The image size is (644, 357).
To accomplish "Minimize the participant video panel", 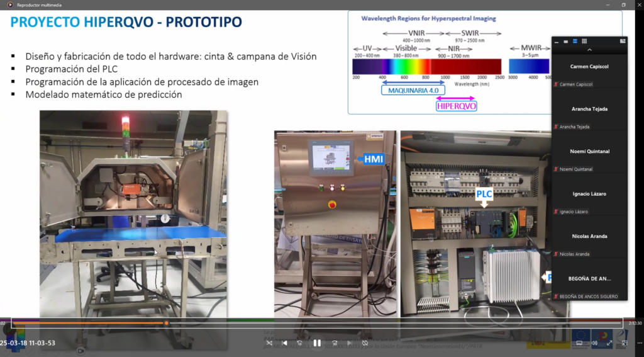I will pyautogui.click(x=557, y=41).
